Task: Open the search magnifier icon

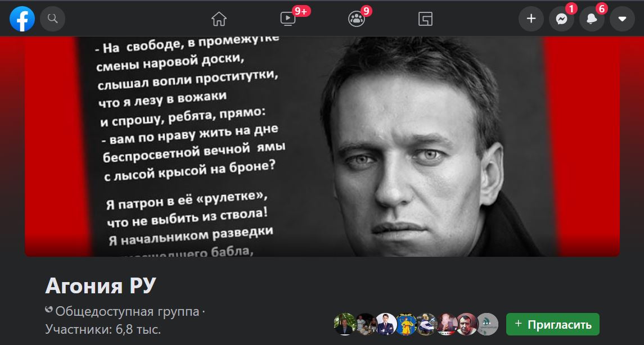Action: (52, 19)
